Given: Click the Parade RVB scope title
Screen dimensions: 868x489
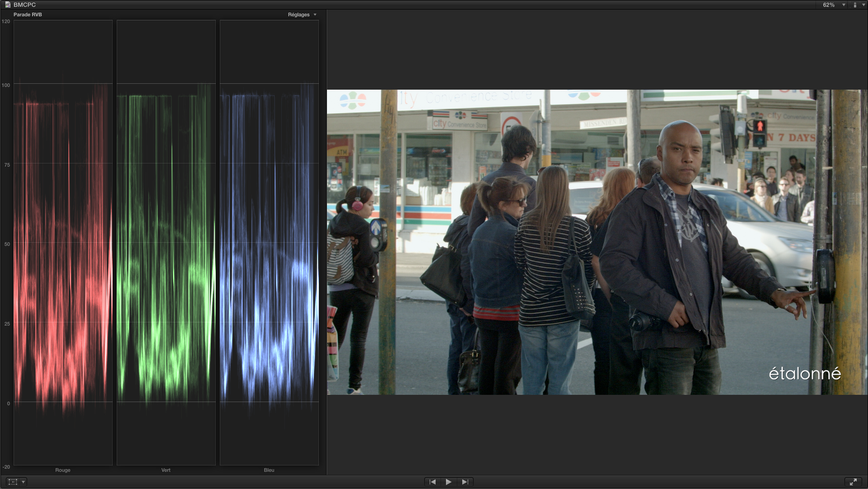Looking at the screenshot, I should (x=28, y=14).
